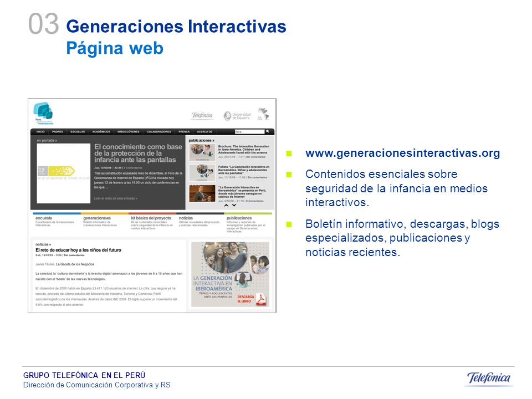Select the 'encuesta' section tab

(x=44, y=218)
